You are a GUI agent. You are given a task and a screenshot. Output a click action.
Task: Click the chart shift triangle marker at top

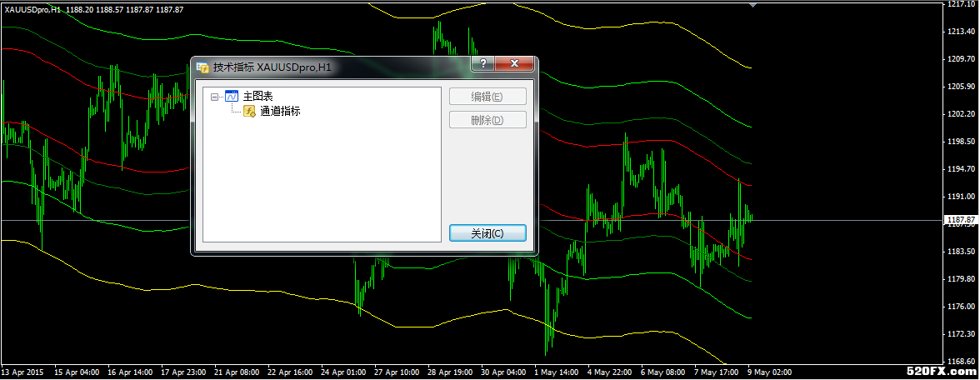tap(752, 5)
